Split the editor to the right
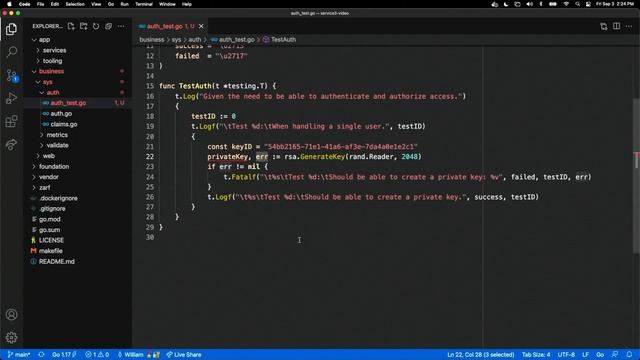This screenshot has width=640, height=360. (x=616, y=27)
